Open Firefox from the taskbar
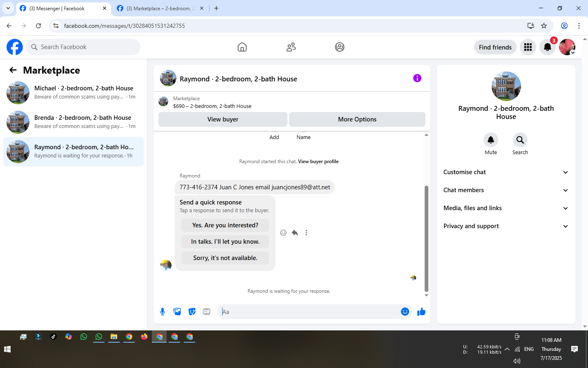Screen dimensions: 588x368 pyautogui.click(x=144, y=337)
